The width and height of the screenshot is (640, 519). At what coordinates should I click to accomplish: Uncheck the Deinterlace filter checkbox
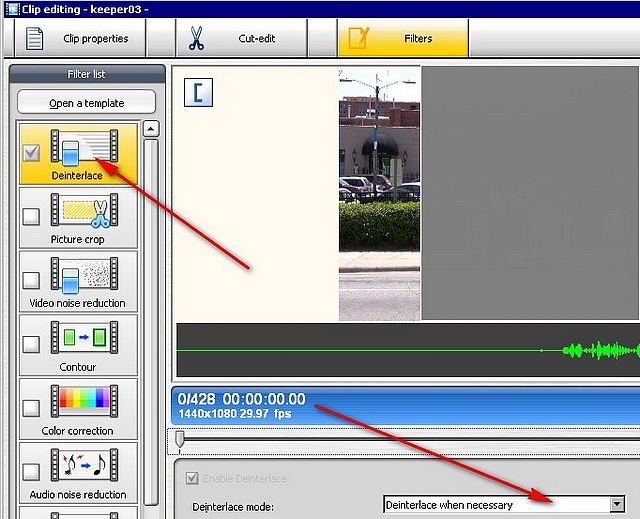tap(31, 153)
